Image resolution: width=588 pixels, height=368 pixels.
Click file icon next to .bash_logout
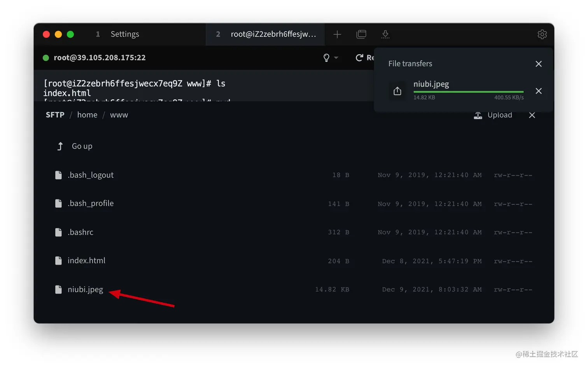point(58,175)
